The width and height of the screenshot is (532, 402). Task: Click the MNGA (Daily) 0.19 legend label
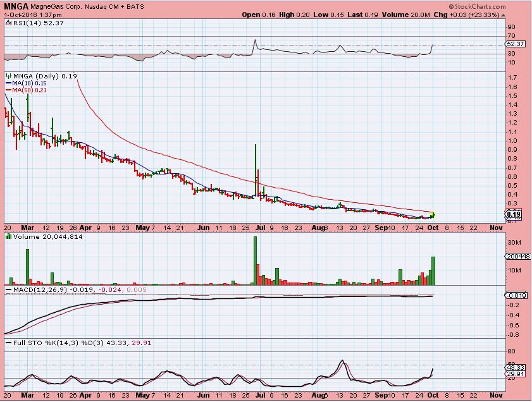point(45,76)
